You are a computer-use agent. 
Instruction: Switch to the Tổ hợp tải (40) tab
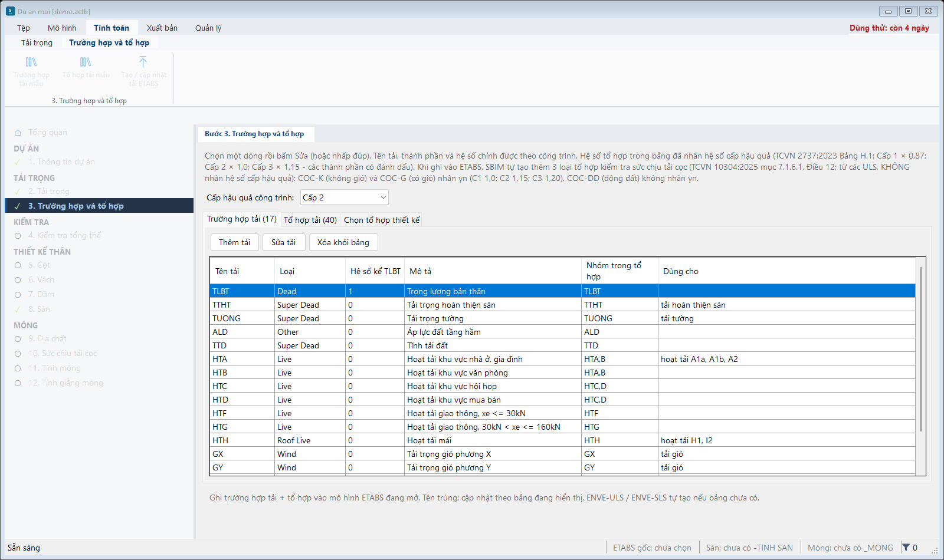pyautogui.click(x=310, y=220)
